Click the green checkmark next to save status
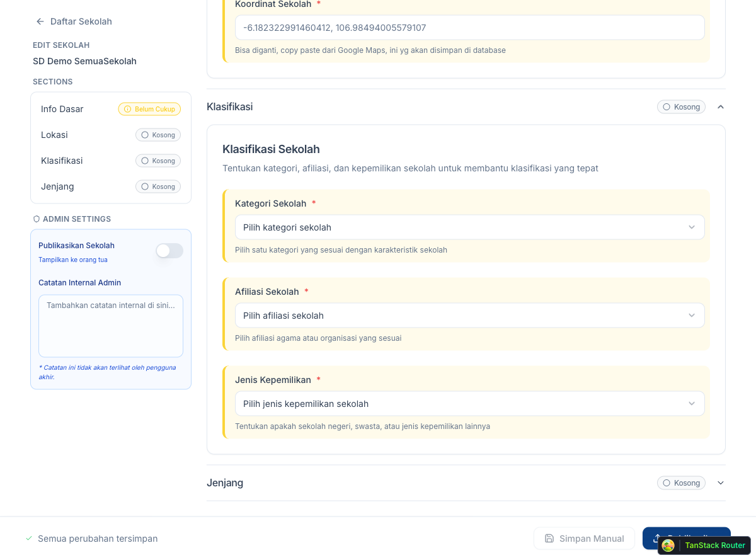 coord(29,539)
